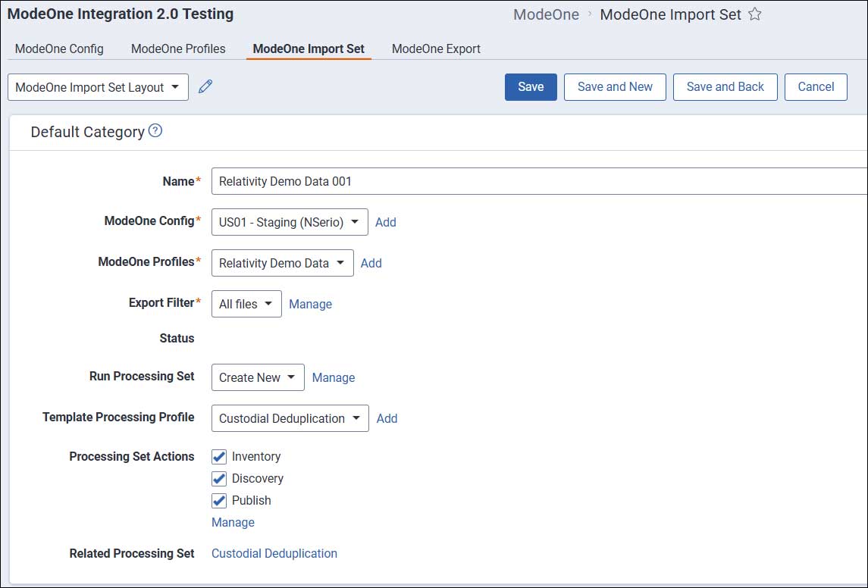Mark ModeOne Import Set as favorite star
The image size is (868, 588).
point(754,14)
